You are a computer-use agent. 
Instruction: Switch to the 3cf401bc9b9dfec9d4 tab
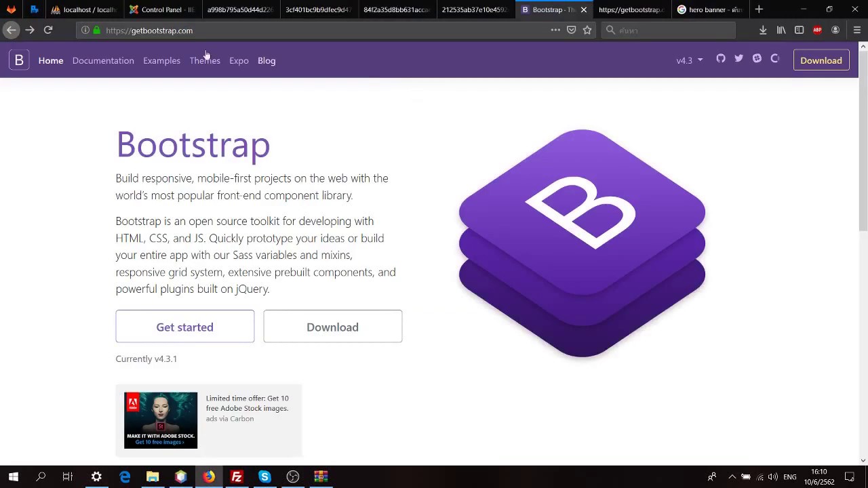click(x=319, y=9)
